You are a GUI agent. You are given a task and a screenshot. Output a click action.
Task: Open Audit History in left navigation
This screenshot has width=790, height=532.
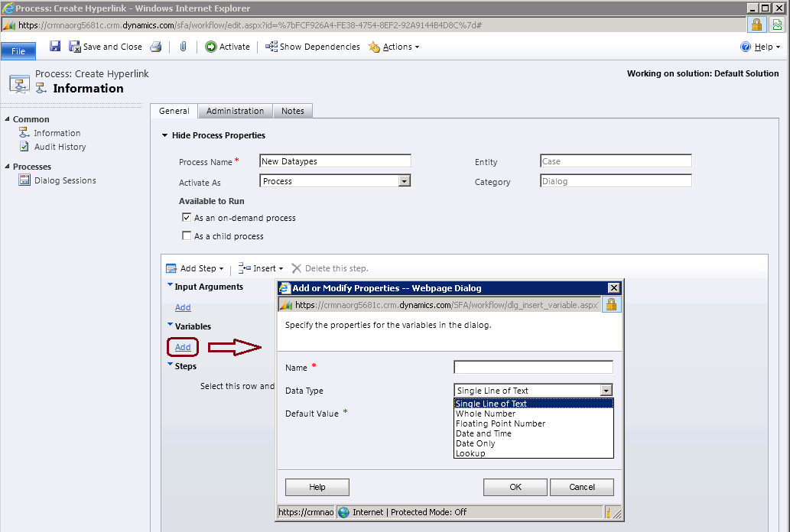[x=60, y=147]
